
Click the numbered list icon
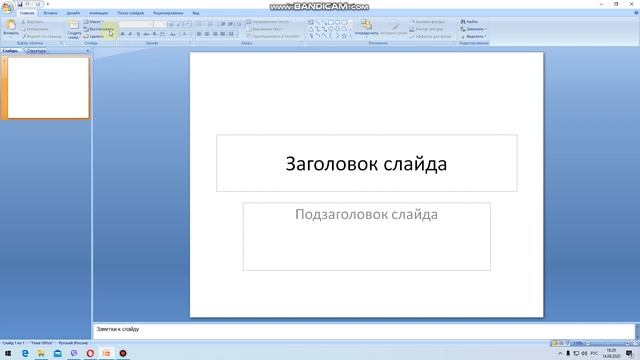tap(211, 24)
